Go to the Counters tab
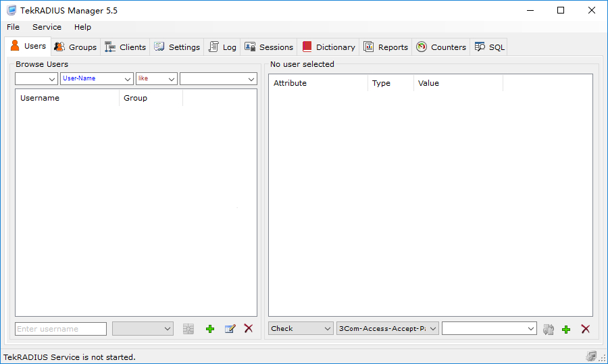This screenshot has height=364, width=608. click(x=441, y=47)
